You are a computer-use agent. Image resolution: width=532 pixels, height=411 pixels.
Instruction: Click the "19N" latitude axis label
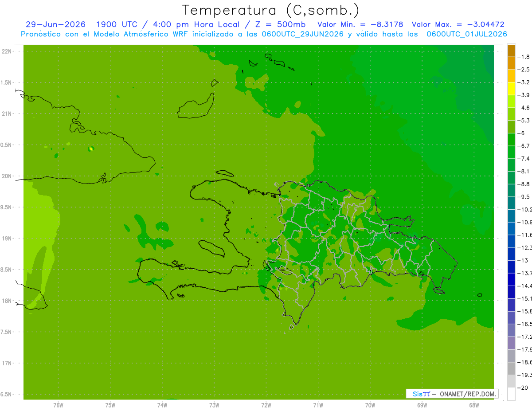(7, 239)
